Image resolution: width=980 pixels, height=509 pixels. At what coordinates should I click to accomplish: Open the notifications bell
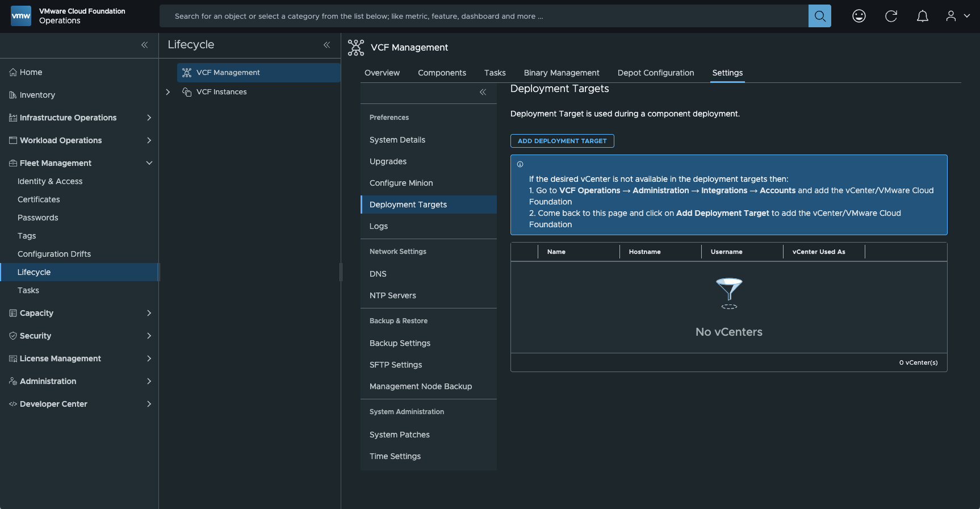point(922,16)
